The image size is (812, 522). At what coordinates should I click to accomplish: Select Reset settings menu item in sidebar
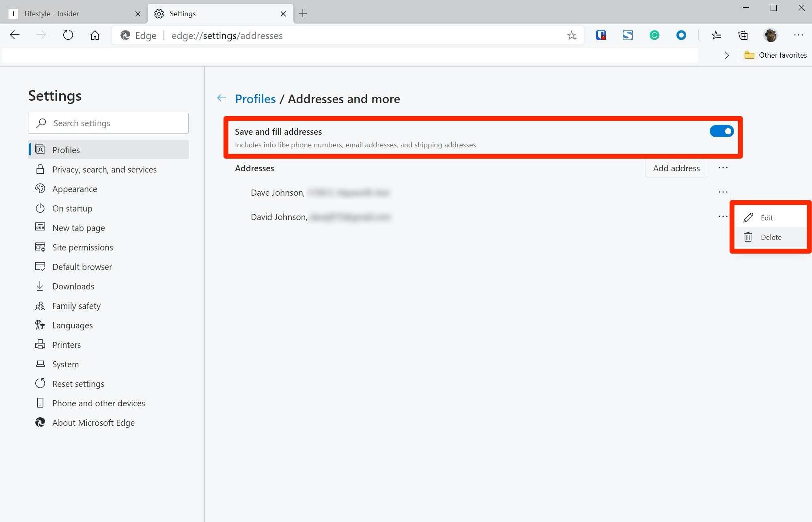78,383
